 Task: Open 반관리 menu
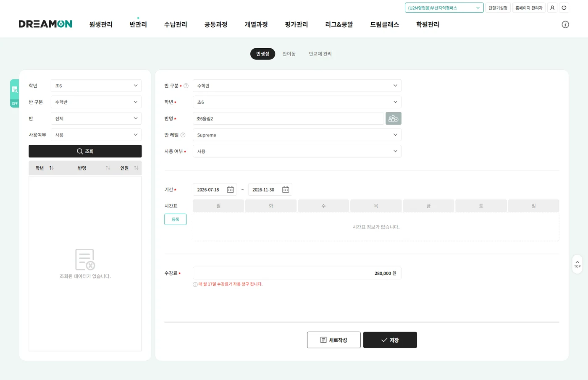pyautogui.click(x=138, y=24)
